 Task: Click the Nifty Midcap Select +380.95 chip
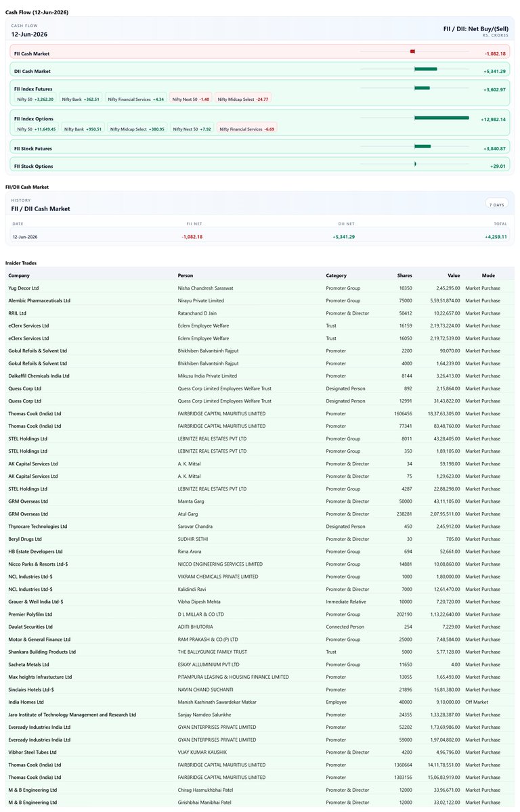pos(137,129)
